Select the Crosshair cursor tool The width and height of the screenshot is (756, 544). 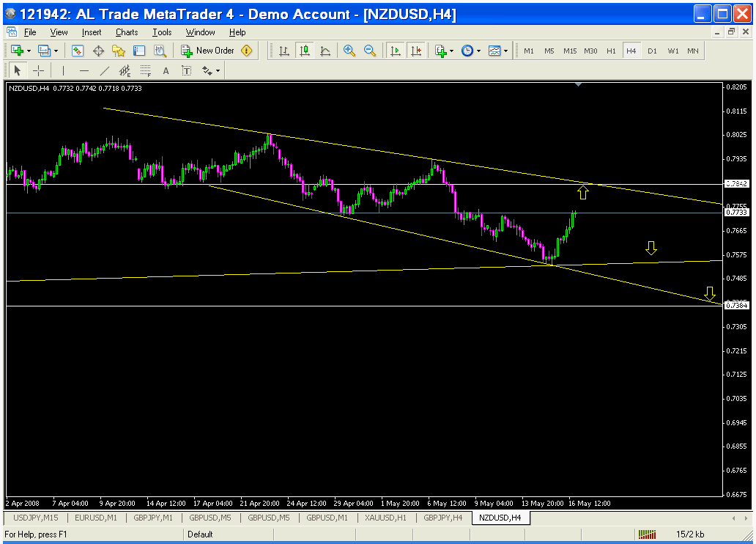point(38,71)
